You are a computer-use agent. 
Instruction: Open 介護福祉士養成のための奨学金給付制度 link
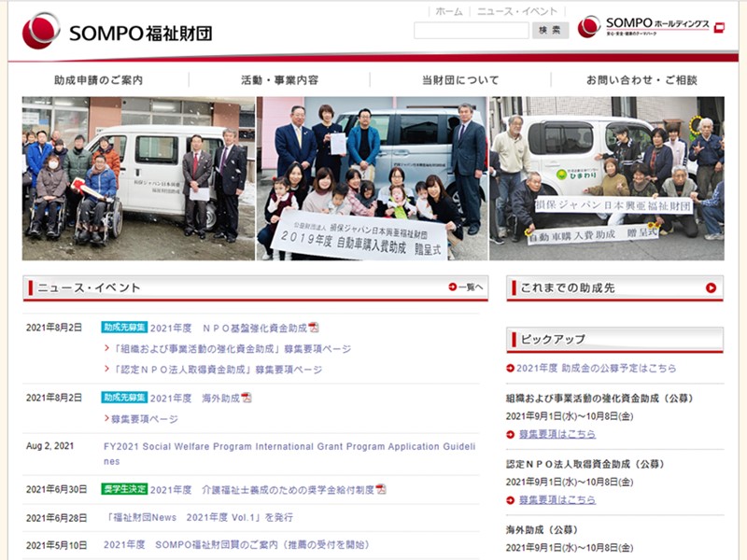click(262, 489)
